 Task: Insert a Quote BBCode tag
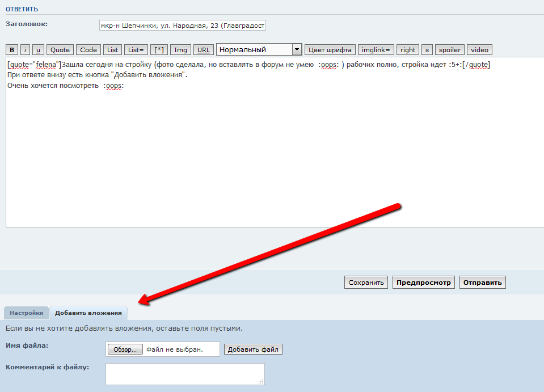(60, 50)
